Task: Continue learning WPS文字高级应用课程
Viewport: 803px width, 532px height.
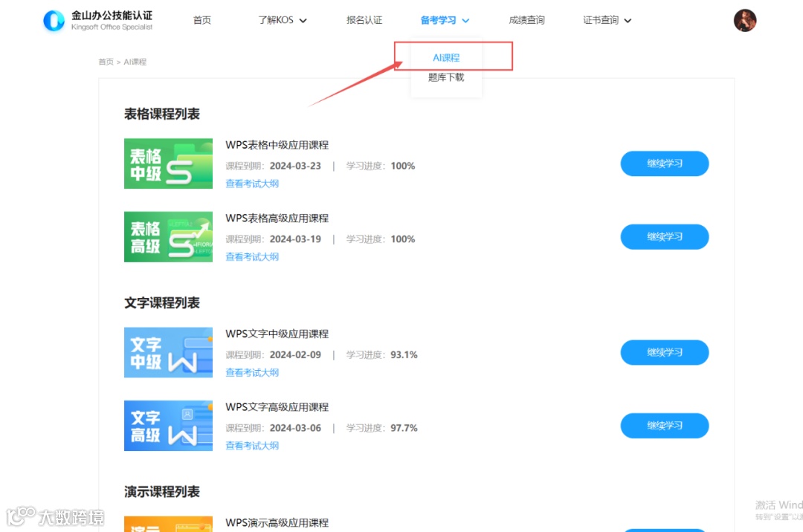Action: [665, 426]
